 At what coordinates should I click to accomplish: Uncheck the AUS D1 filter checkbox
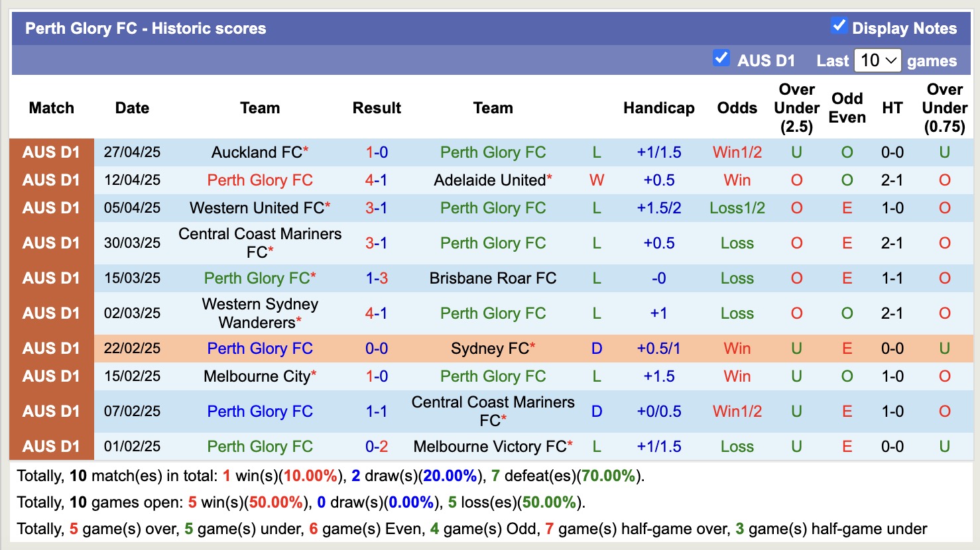pos(721,58)
